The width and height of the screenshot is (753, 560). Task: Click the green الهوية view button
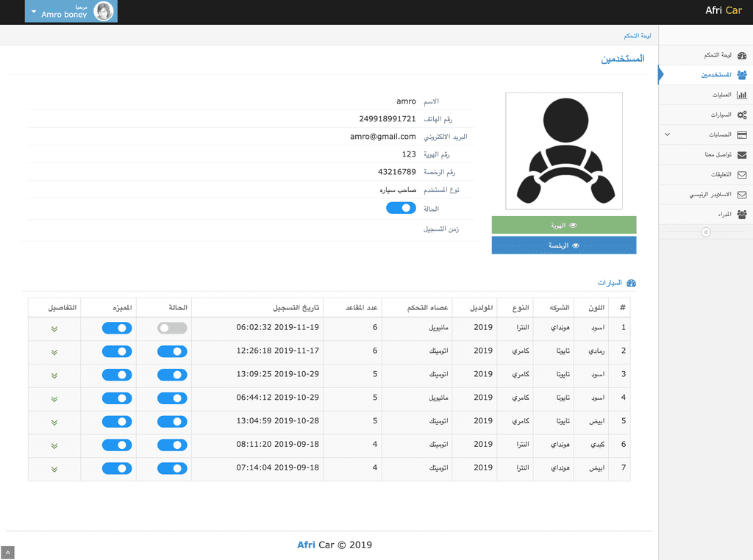coord(564,225)
